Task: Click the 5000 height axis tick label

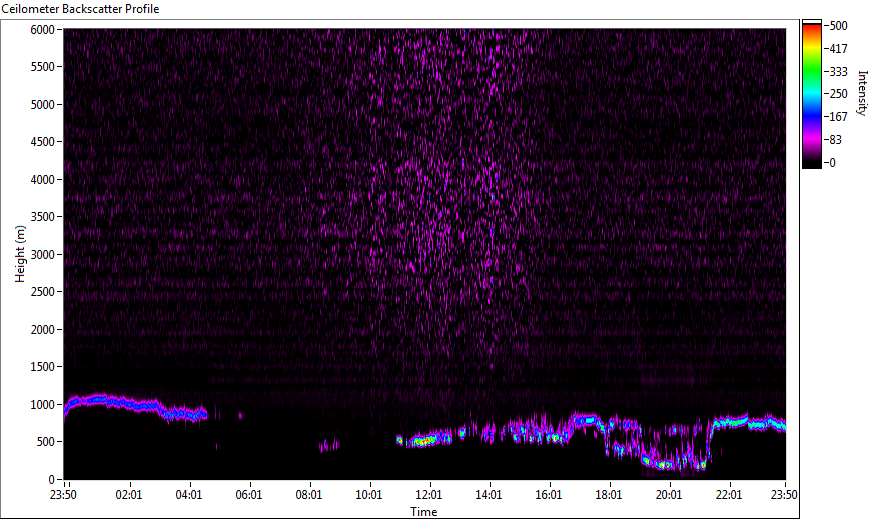Action: (42, 105)
